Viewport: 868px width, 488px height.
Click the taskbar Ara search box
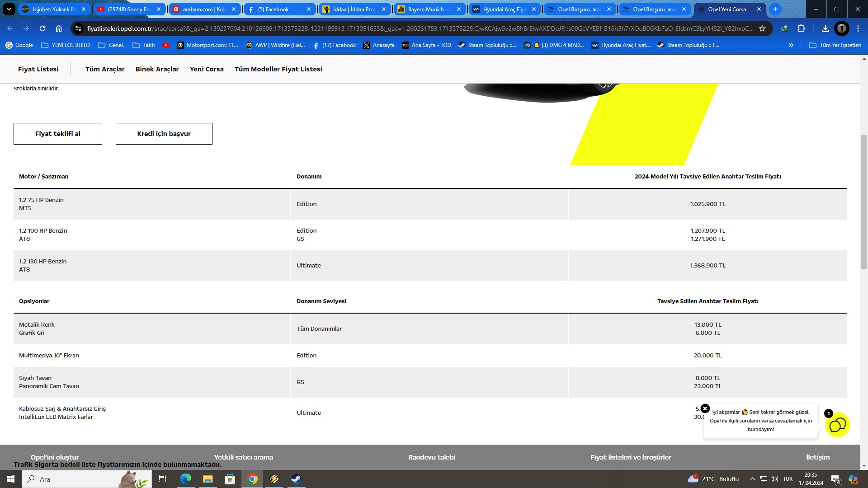pyautogui.click(x=87, y=479)
